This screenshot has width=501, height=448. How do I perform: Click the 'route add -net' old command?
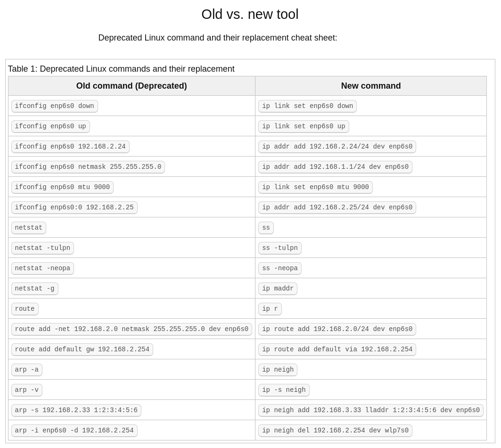(x=131, y=329)
